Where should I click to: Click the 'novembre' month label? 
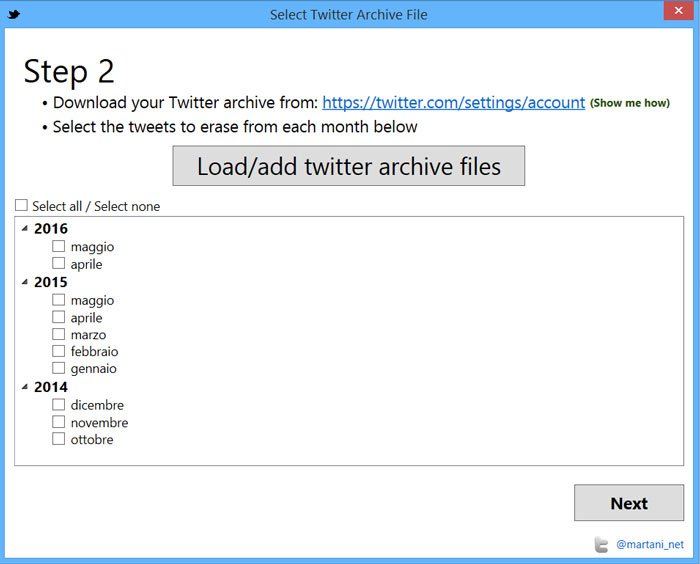(99, 422)
